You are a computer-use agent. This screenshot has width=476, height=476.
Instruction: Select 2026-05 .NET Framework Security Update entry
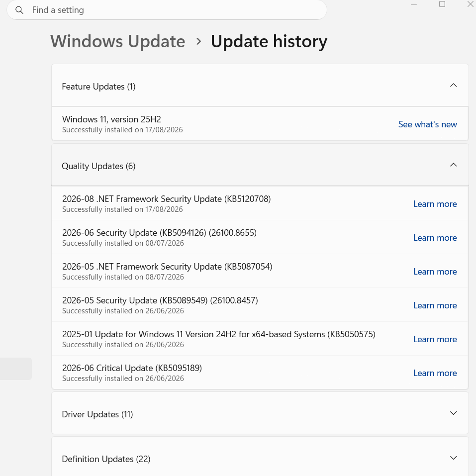tap(260, 271)
